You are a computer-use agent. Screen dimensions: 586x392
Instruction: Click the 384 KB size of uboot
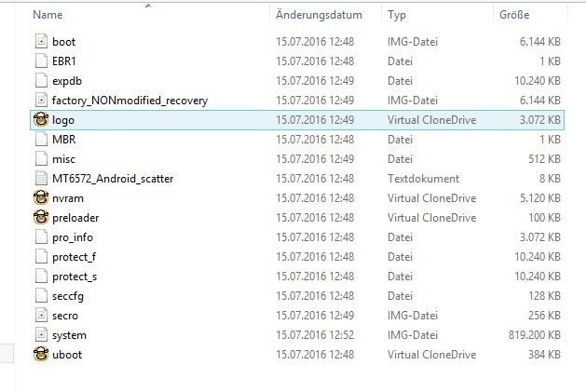[x=544, y=354]
